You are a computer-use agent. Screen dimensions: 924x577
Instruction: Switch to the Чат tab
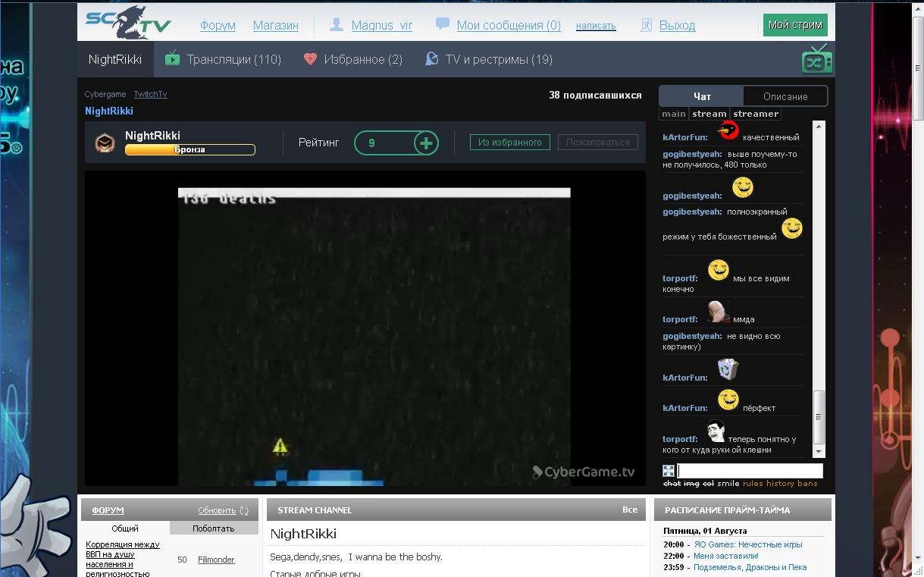pos(702,96)
